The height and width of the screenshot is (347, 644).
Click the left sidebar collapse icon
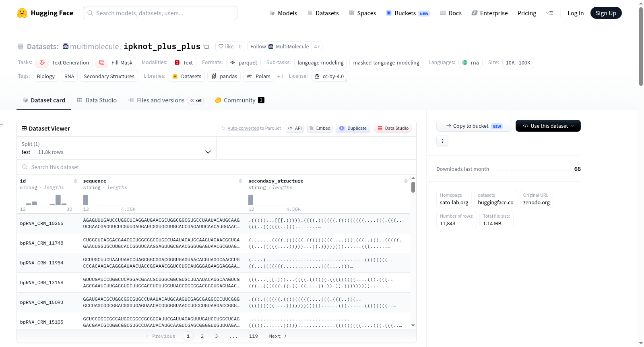2,125
